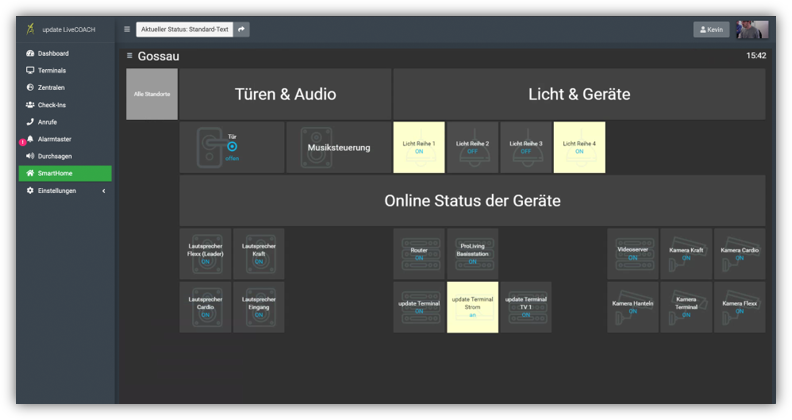This screenshot has height=420, width=792.
Task: Select the Kamera Cardio tile
Action: point(739,254)
